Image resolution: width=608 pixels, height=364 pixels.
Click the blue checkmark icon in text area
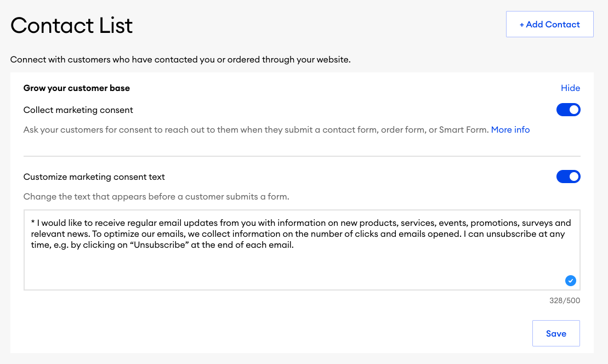(570, 281)
